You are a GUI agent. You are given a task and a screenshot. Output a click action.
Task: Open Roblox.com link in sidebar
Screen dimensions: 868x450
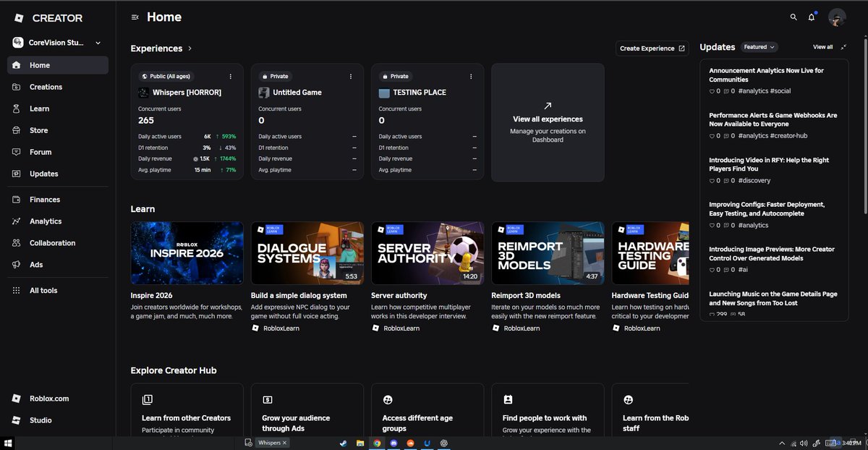click(58, 399)
